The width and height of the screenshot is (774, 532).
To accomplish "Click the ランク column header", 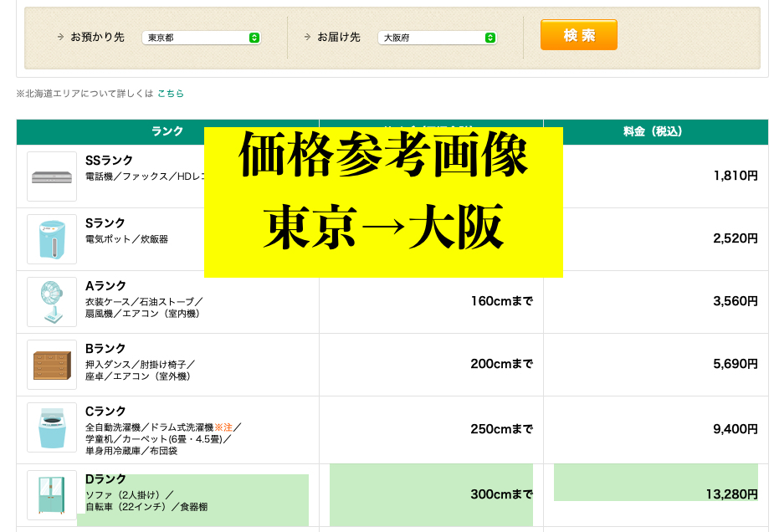I will tap(167, 132).
